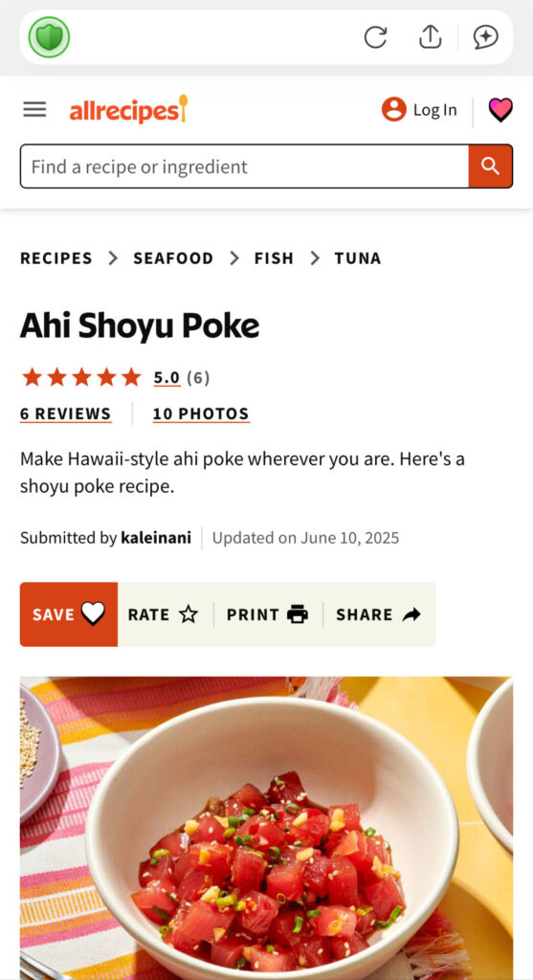Go to Allrecipes home via logo

128,109
